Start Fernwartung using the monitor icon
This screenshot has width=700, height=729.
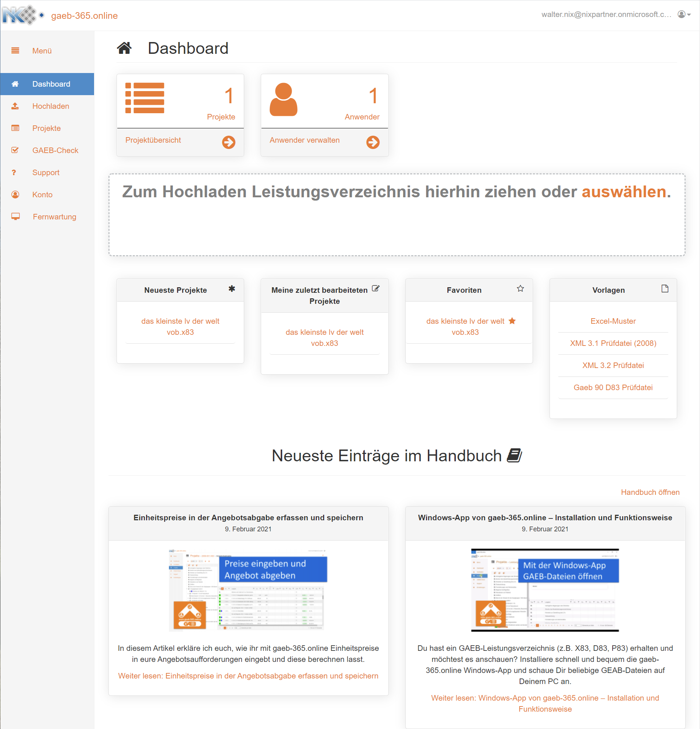15,216
